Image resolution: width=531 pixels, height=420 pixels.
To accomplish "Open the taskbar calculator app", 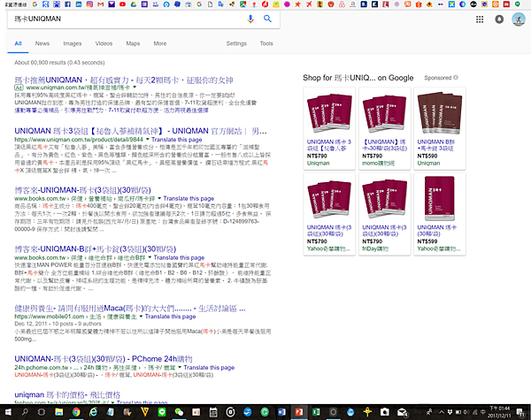I will (x=213, y=412).
